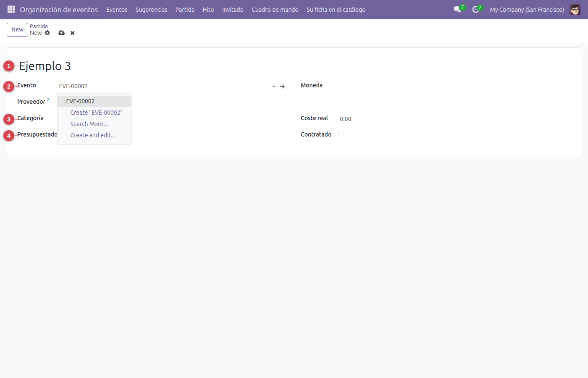Click the New button
588x378 pixels.
(x=17, y=29)
